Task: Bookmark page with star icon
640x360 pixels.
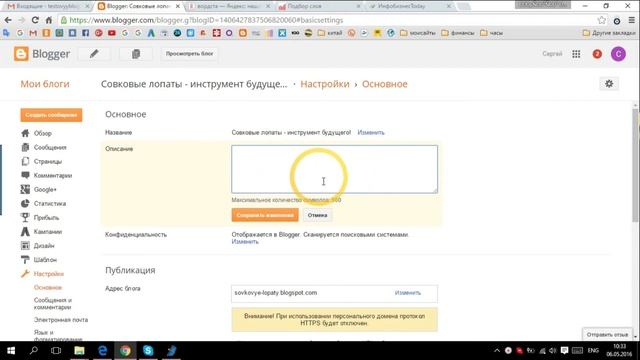Action: click(602, 20)
